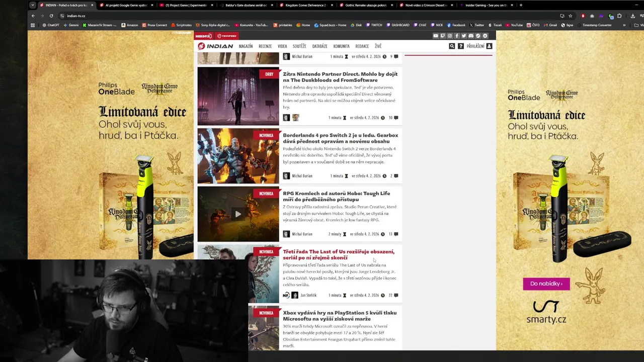Click PŘIHLÁŠENÍ login link
644x362 pixels.
point(475,46)
